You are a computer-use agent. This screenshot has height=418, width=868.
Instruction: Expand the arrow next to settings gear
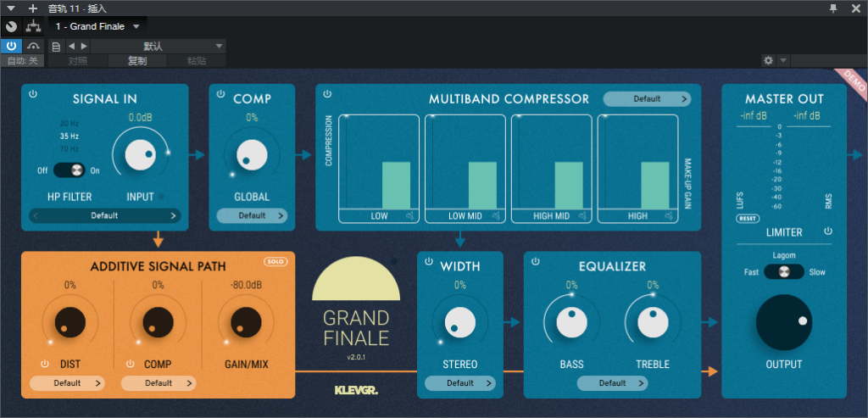[x=782, y=60]
